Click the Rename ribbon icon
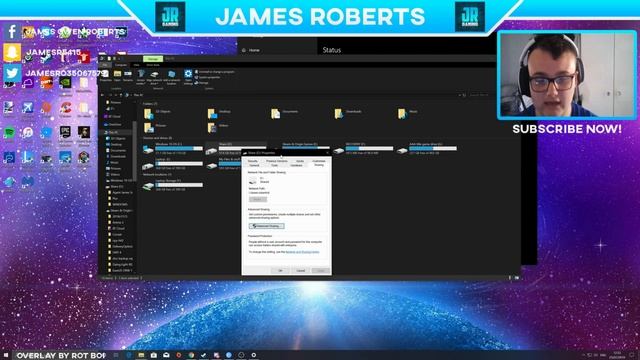The image size is (640, 360). (128, 76)
